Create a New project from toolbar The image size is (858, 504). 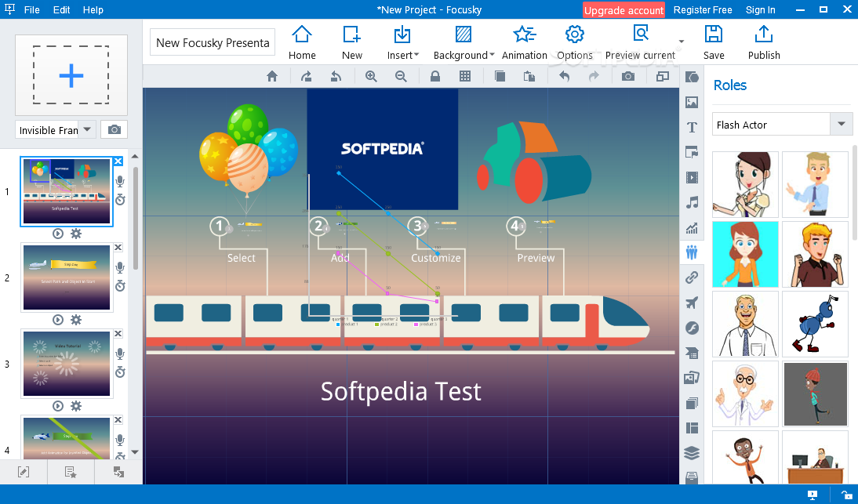click(x=352, y=42)
